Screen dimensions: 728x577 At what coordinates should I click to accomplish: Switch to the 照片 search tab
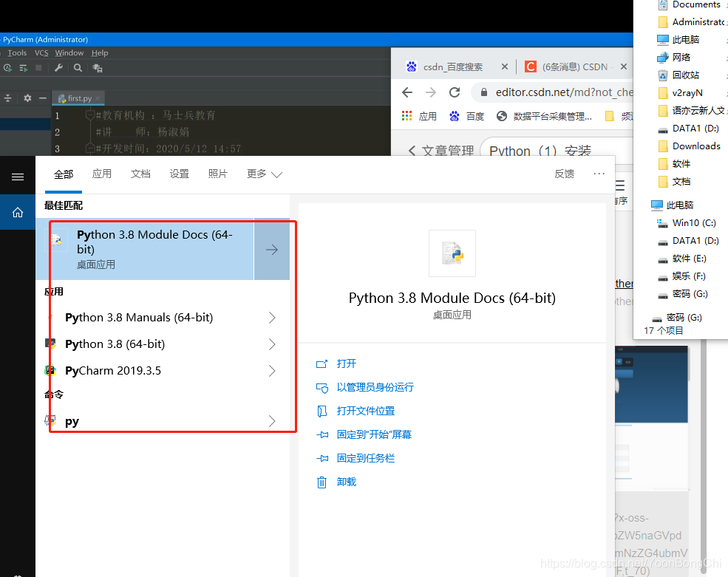point(218,174)
